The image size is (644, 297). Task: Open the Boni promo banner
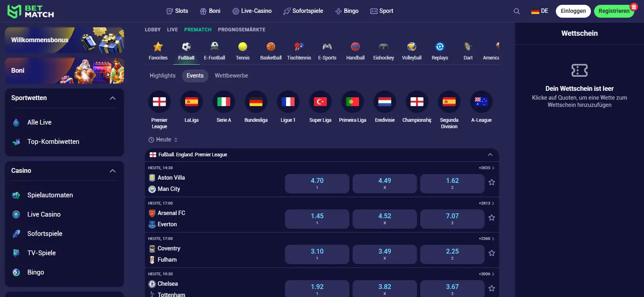click(x=64, y=71)
